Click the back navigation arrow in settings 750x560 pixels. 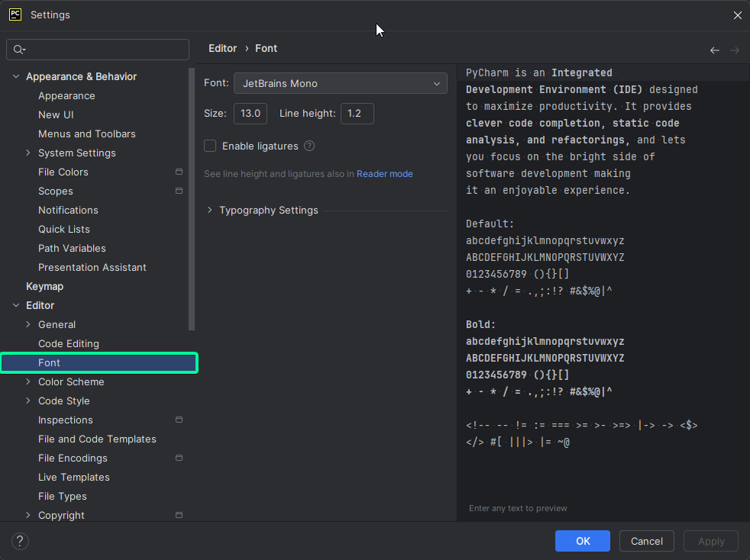[715, 50]
